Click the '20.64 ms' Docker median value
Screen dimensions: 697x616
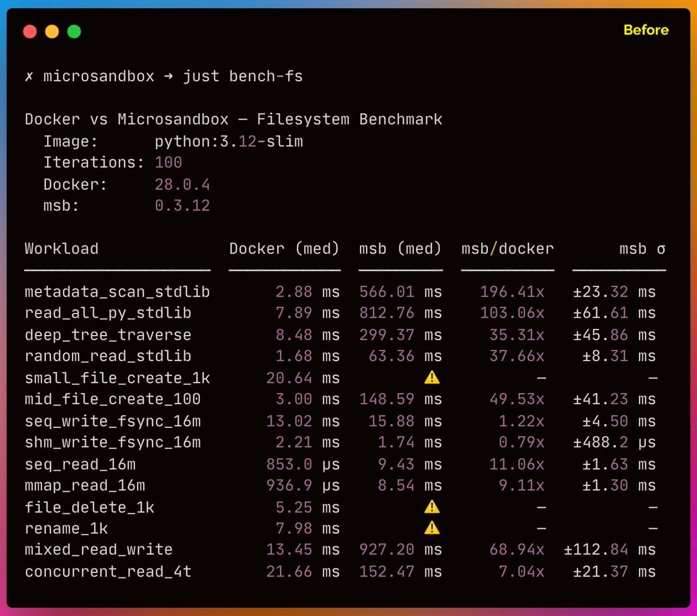[303, 378]
